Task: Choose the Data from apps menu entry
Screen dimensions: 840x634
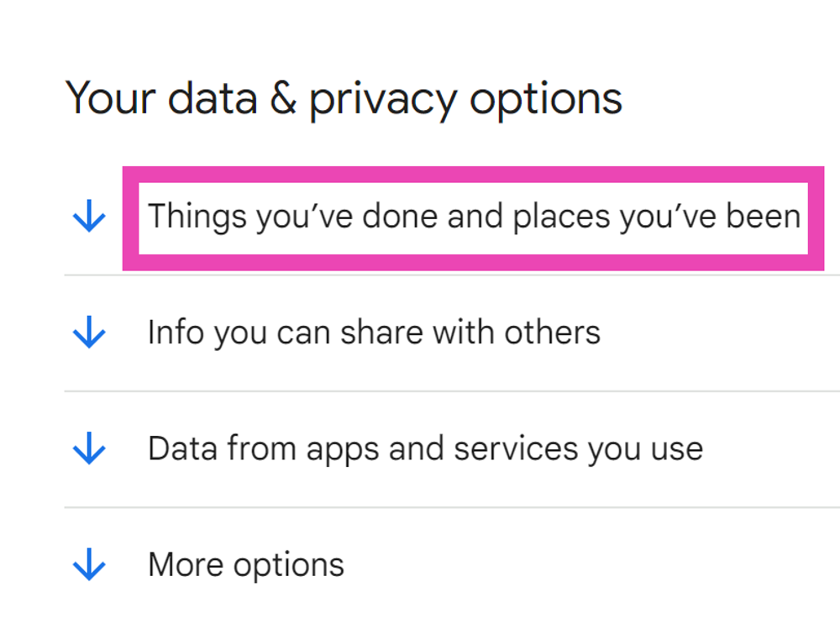Action: tap(425, 448)
